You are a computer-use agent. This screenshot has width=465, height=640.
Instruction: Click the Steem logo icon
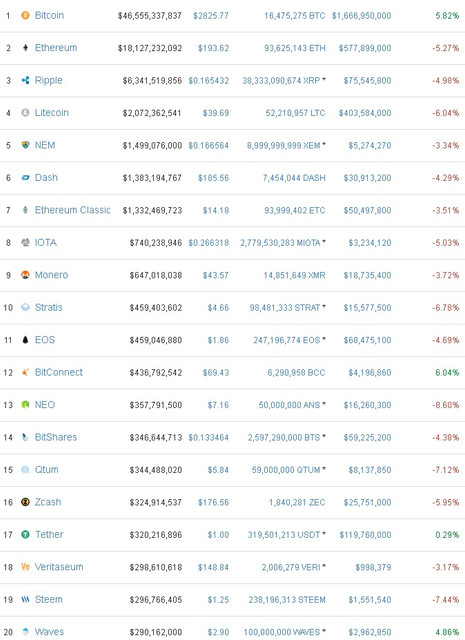coord(25,599)
